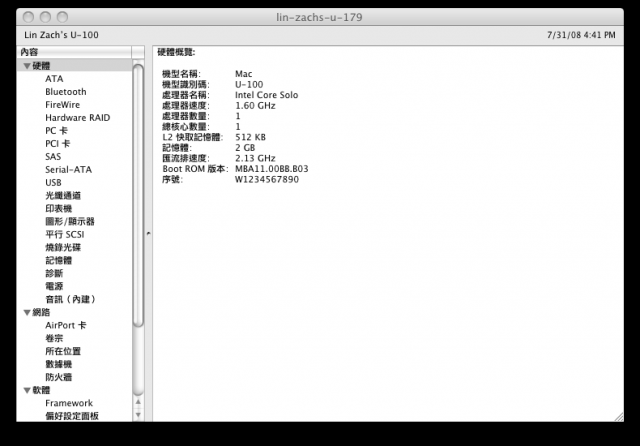Select Bluetooth in the sidebar

pyautogui.click(x=66, y=92)
